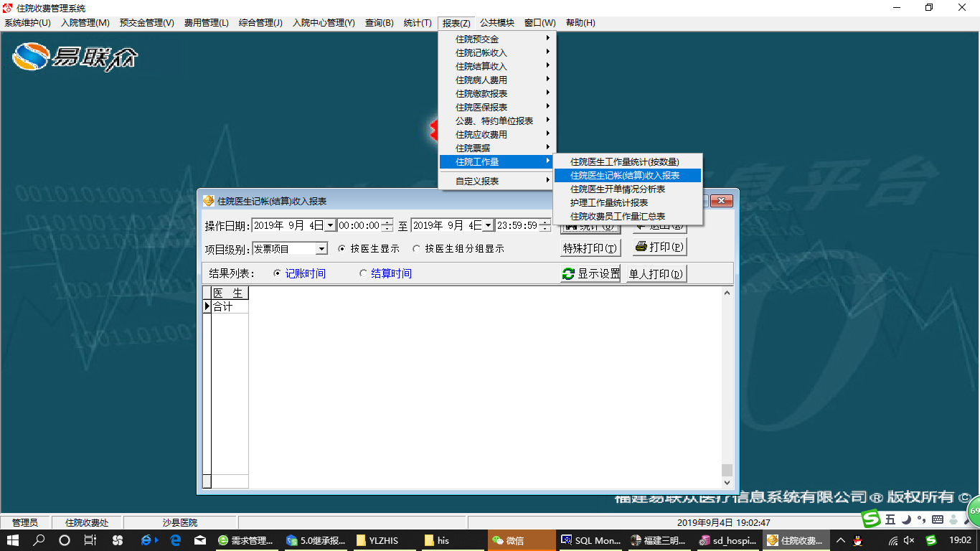Screen dimensions: 980x551
Task: Switch to the 微信 WeChat taskbar window
Action: [522, 540]
